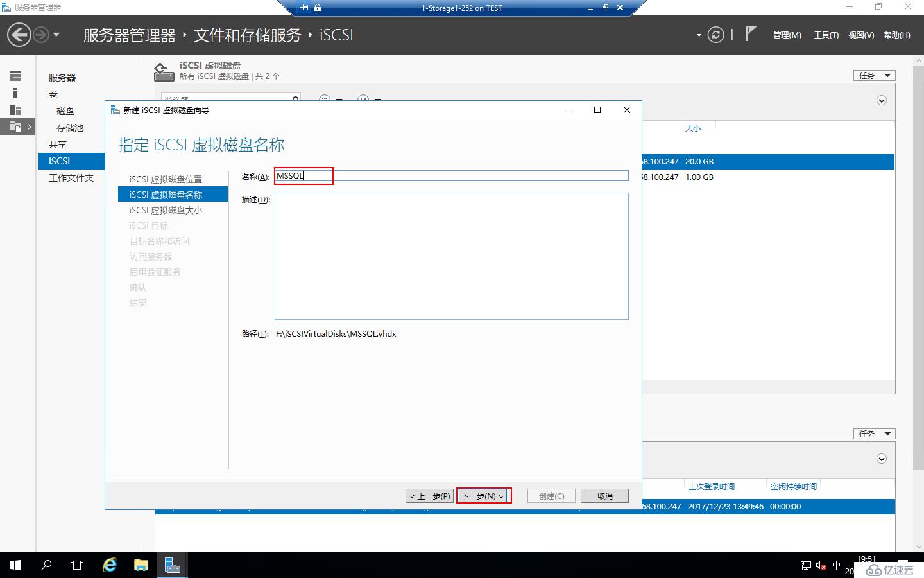The width and height of the screenshot is (924, 578).
Task: Open the 帮助(H) menu
Action: click(x=896, y=35)
